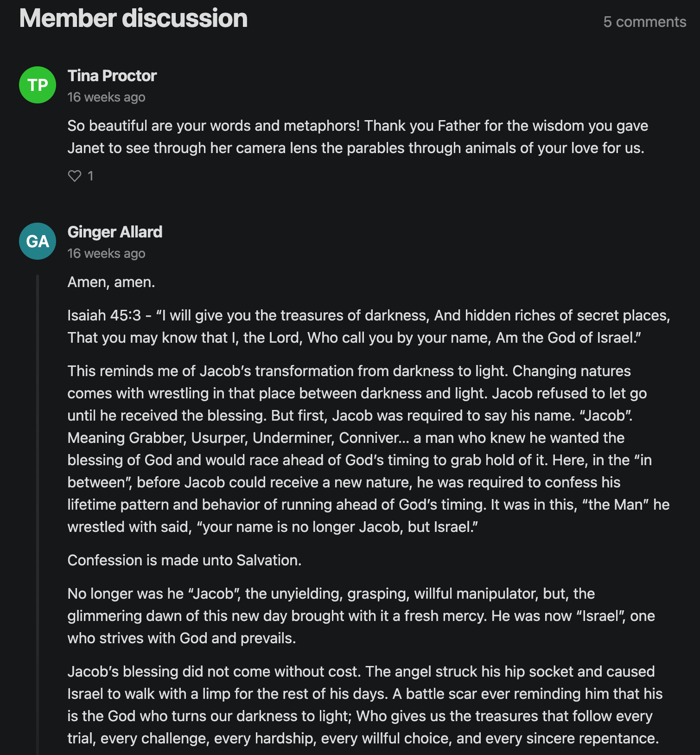The image size is (700, 755).
Task: Click the Isaiah 45:3 verse paragraph
Action: 369,326
